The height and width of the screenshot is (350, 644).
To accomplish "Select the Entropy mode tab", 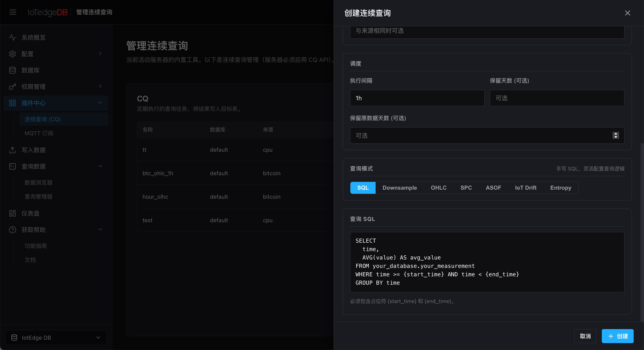I will [560, 188].
